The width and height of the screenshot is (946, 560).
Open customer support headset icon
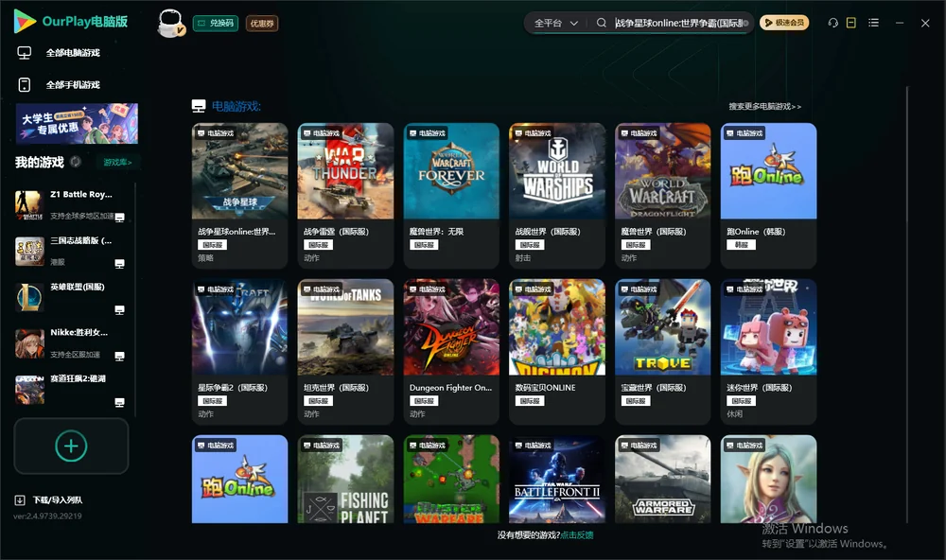[832, 23]
